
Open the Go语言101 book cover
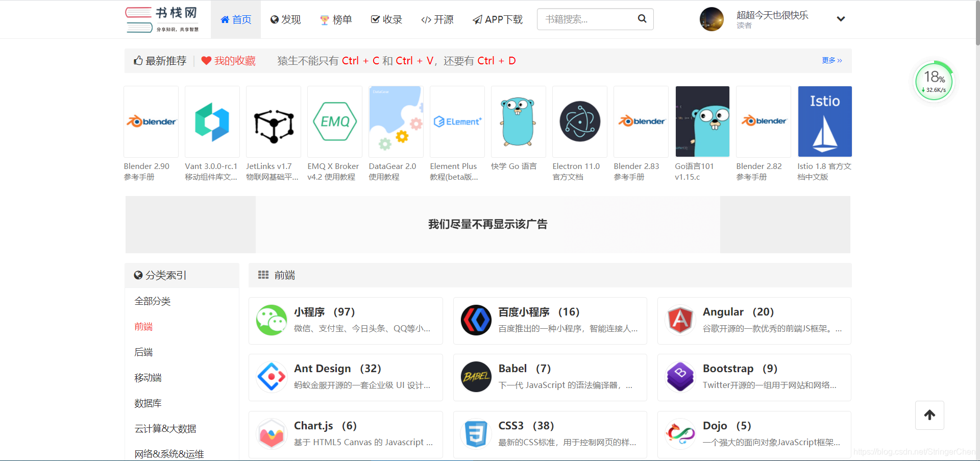click(702, 122)
